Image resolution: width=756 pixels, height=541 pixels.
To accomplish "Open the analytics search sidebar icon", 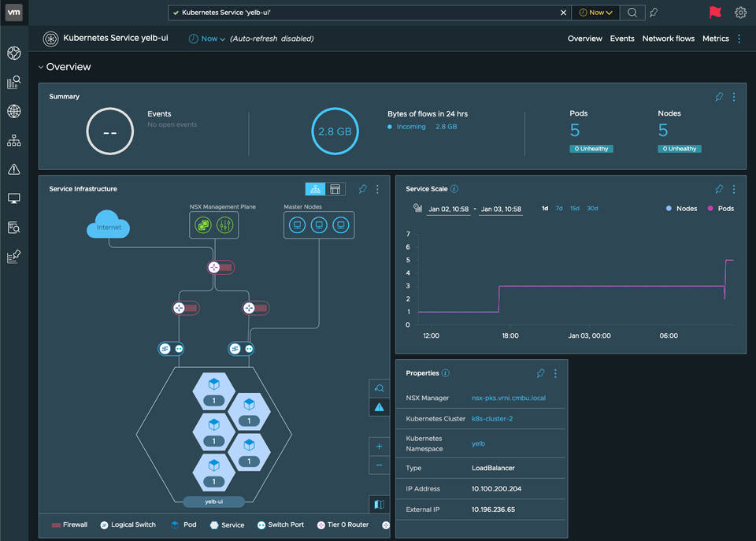I will point(14,83).
